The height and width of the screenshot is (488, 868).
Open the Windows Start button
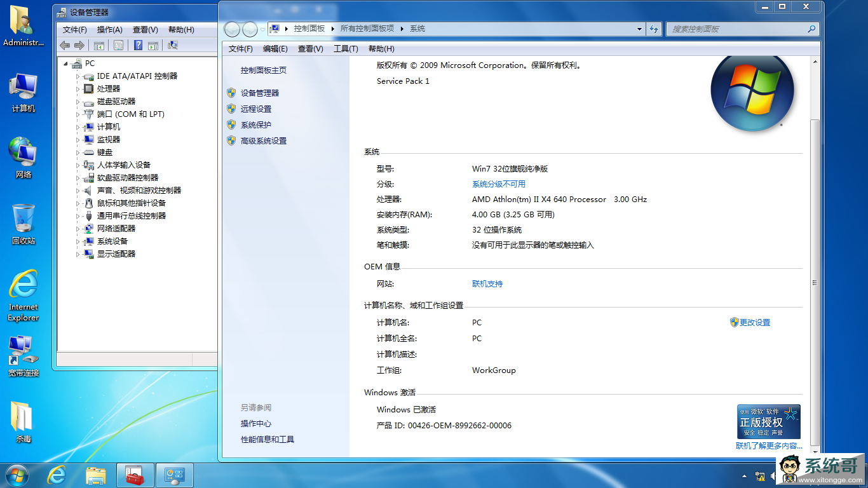pos(17,475)
